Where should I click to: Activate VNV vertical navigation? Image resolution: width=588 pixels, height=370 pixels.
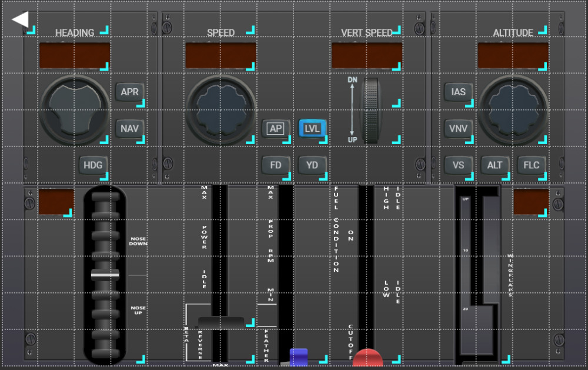(x=459, y=129)
